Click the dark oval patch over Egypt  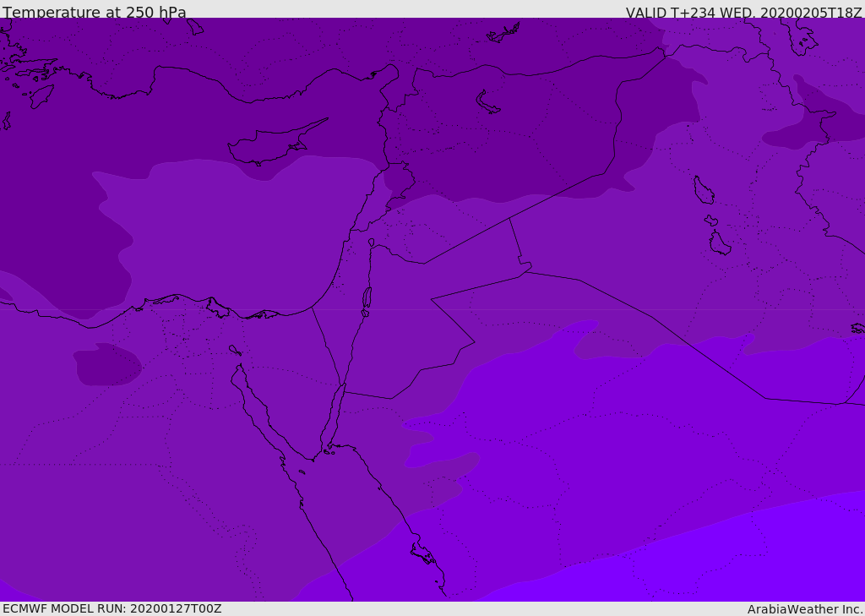click(x=107, y=364)
